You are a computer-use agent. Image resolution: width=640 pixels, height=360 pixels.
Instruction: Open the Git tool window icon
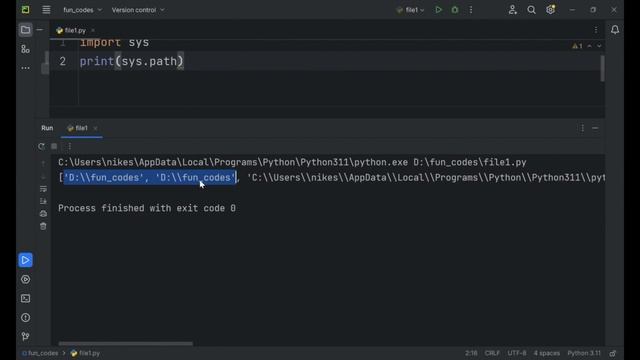[x=25, y=336]
